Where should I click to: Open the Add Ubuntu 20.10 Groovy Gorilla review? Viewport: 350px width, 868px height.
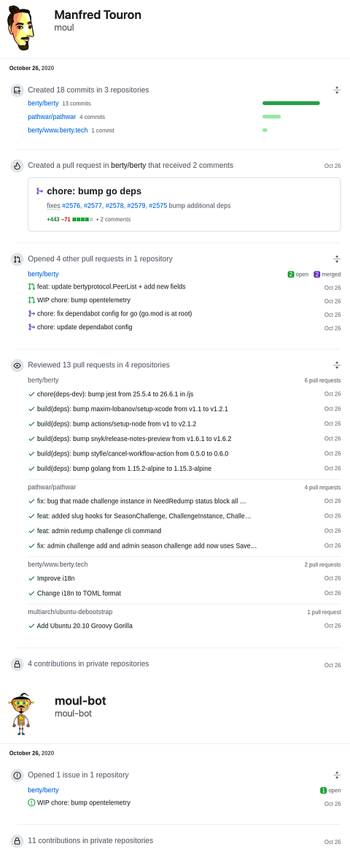tap(85, 626)
